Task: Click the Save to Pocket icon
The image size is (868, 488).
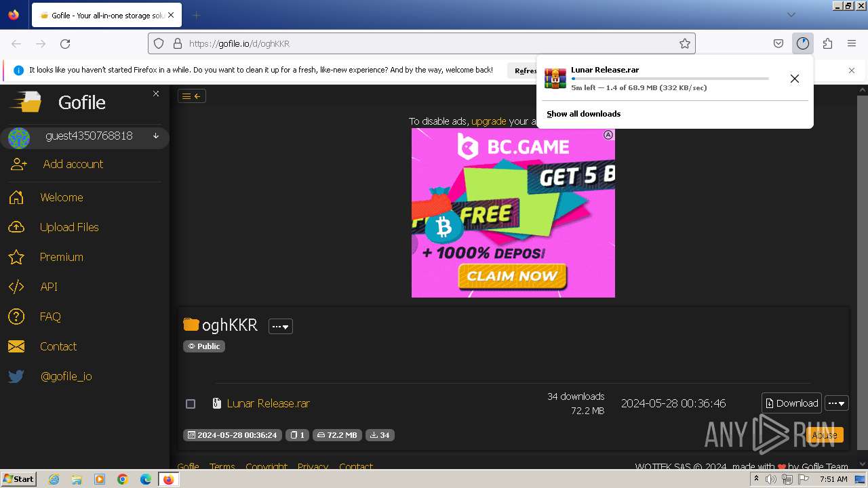Action: (778, 43)
